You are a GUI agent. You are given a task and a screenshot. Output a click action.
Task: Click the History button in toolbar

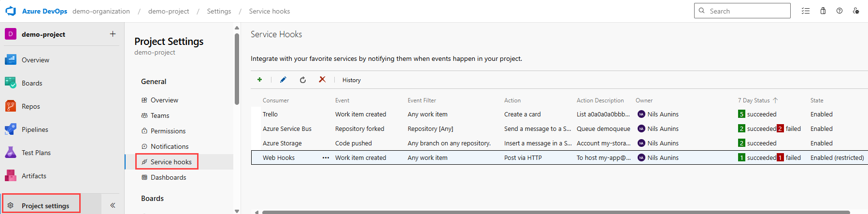pyautogui.click(x=352, y=80)
